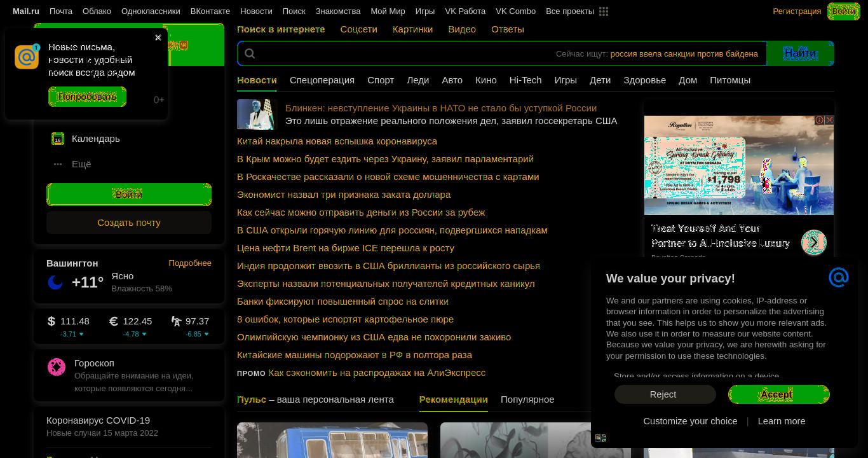This screenshot has width=868, height=458.
Task: Click the ad's next arrow button
Action: (x=813, y=242)
